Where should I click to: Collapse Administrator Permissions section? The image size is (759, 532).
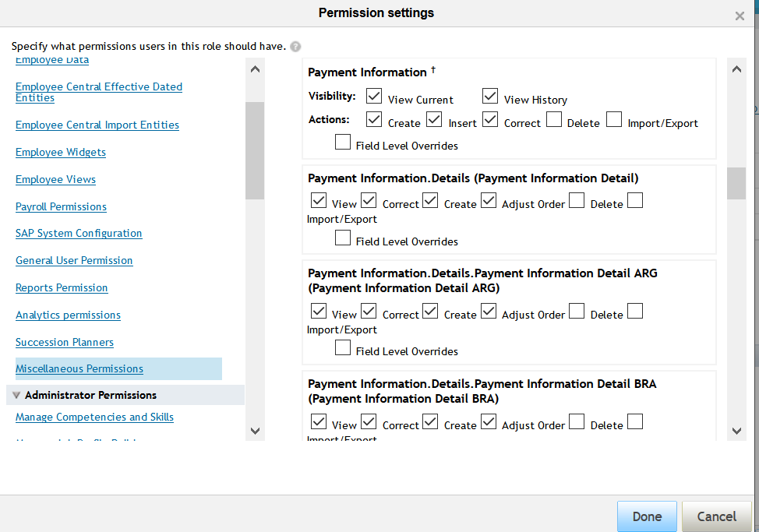[16, 395]
